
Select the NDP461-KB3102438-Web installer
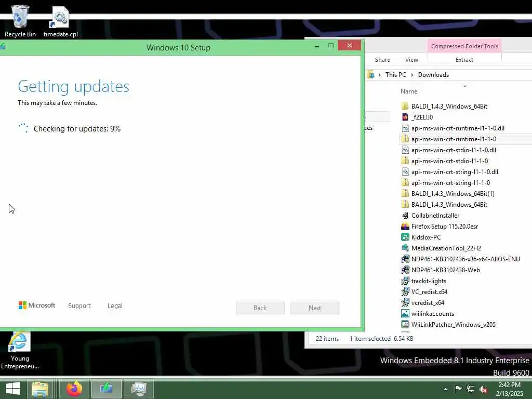[x=445, y=270]
